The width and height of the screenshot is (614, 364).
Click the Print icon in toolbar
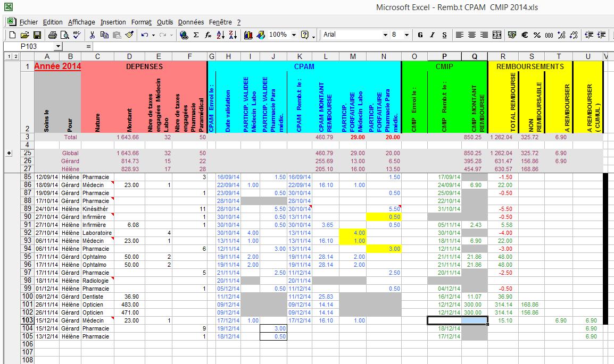pyautogui.click(x=52, y=35)
